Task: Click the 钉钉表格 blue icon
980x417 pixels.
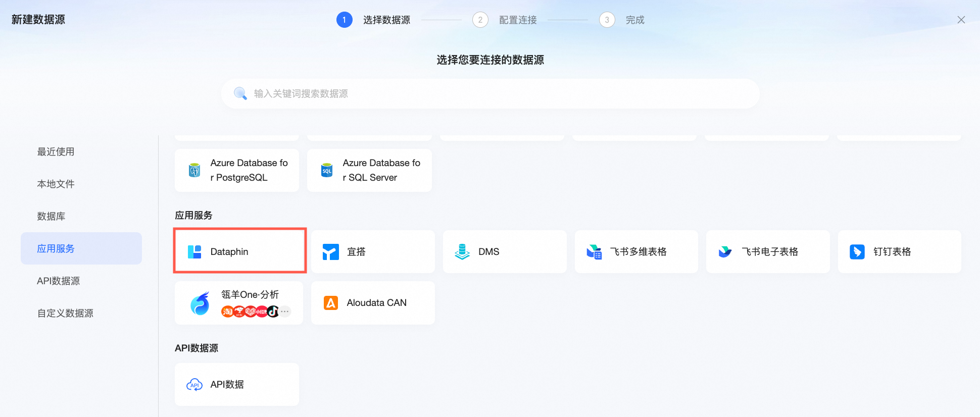Action: click(x=857, y=252)
